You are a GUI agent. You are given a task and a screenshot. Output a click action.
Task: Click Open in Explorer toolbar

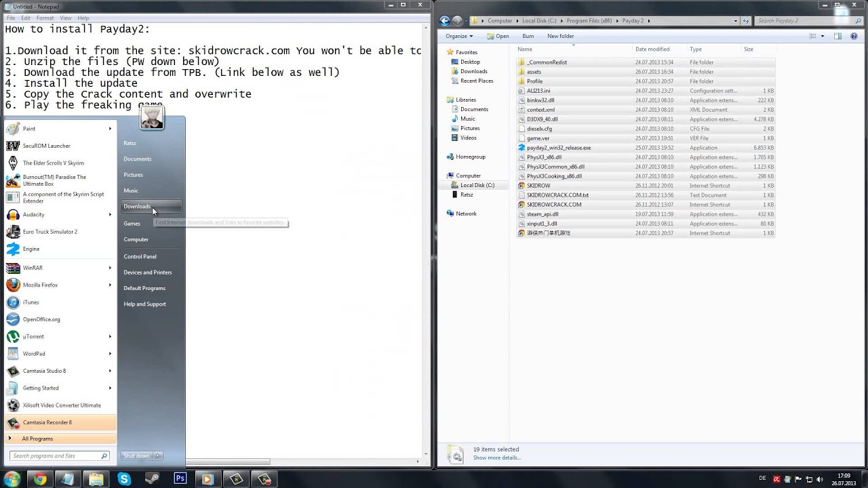(498, 36)
